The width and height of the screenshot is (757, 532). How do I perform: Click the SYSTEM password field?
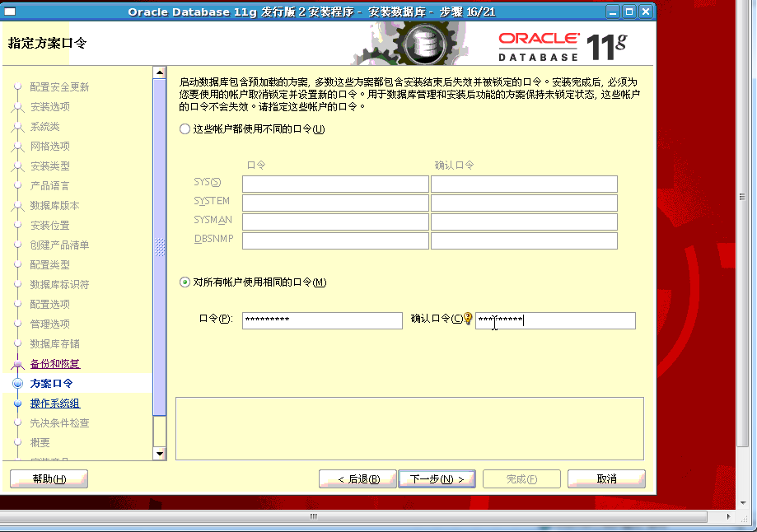(x=335, y=203)
